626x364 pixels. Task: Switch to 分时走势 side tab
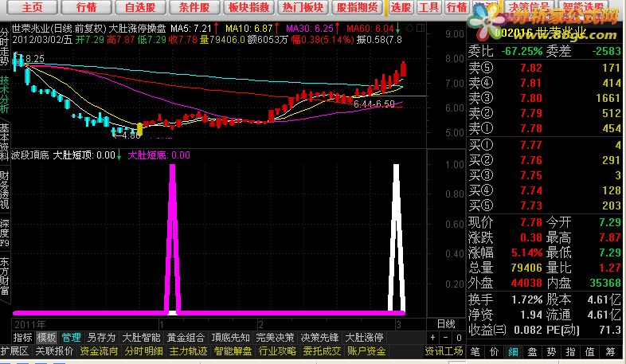coord(5,47)
